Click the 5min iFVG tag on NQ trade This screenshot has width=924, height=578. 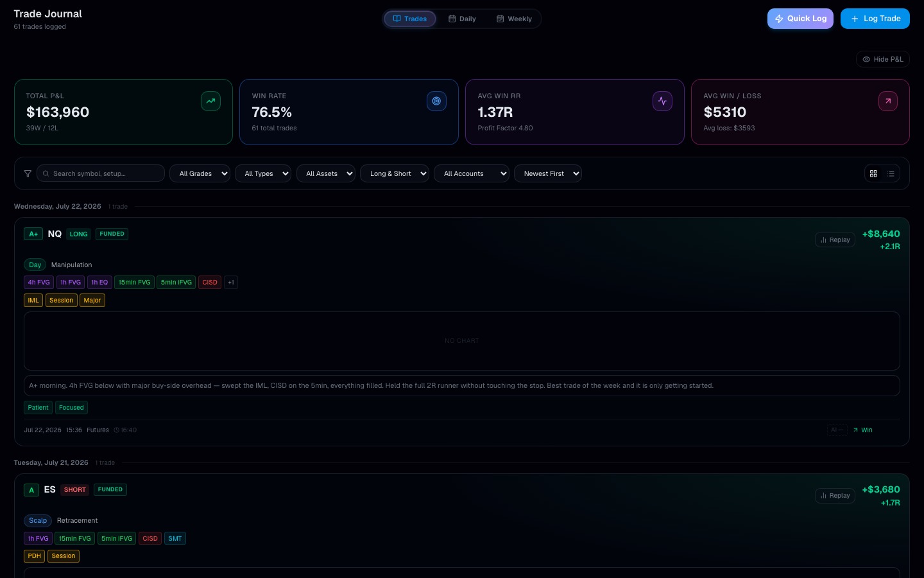tap(176, 283)
